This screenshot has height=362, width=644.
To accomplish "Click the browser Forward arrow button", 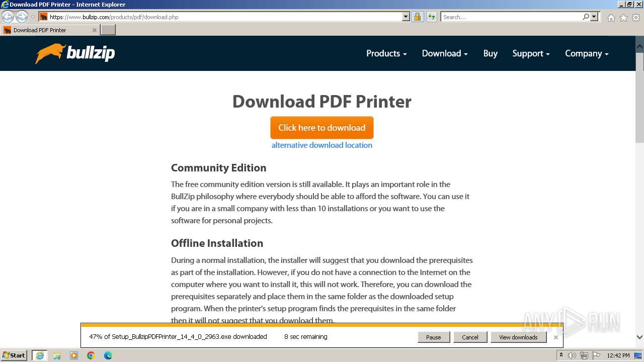I will pyautogui.click(x=22, y=17).
